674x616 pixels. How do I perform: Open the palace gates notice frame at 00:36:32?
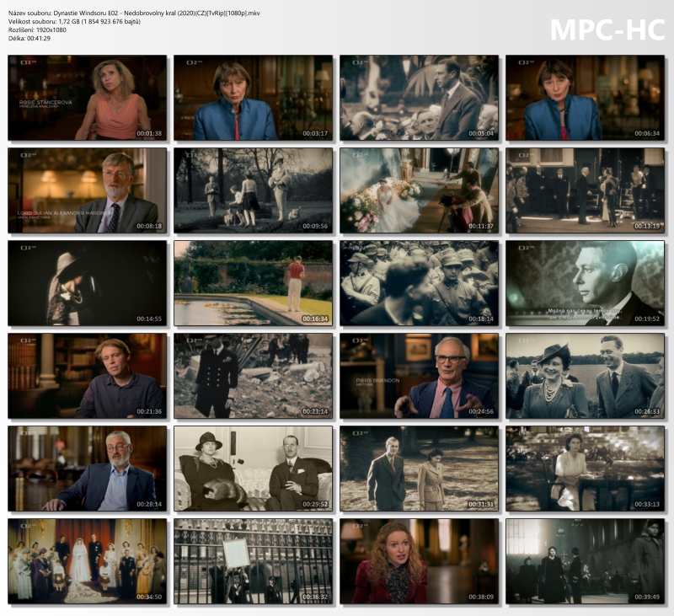click(x=254, y=561)
